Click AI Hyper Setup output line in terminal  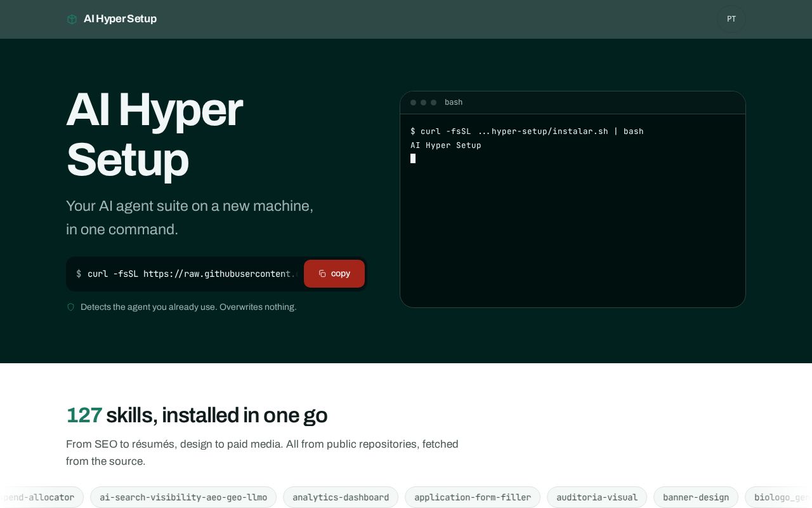point(446,145)
